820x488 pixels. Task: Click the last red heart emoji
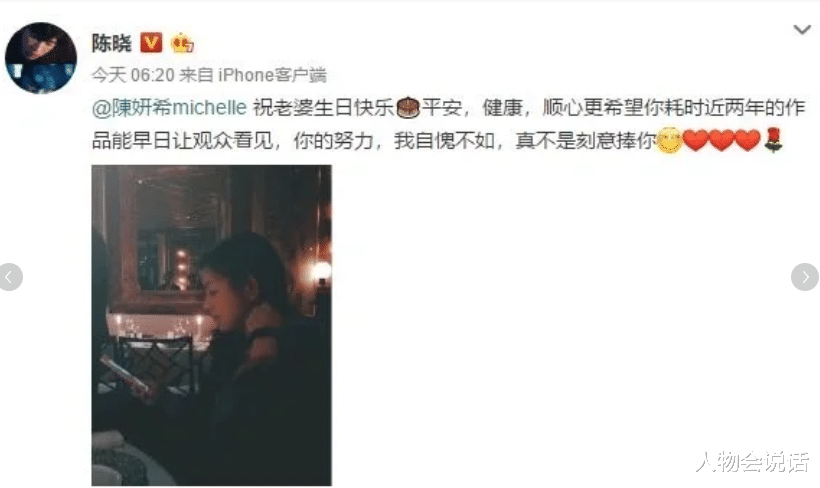748,140
